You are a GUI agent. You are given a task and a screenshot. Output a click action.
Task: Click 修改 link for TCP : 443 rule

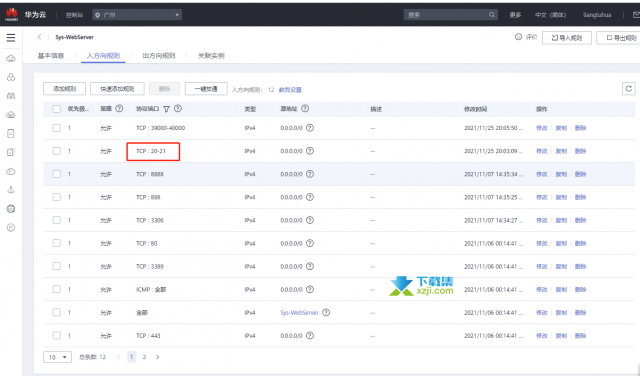coord(542,336)
